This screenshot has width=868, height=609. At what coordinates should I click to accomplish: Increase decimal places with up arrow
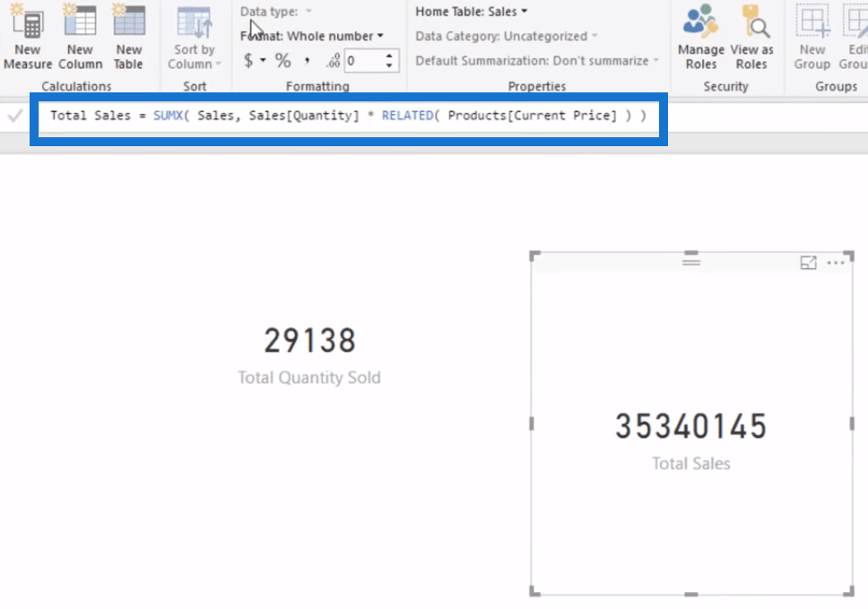[390, 56]
